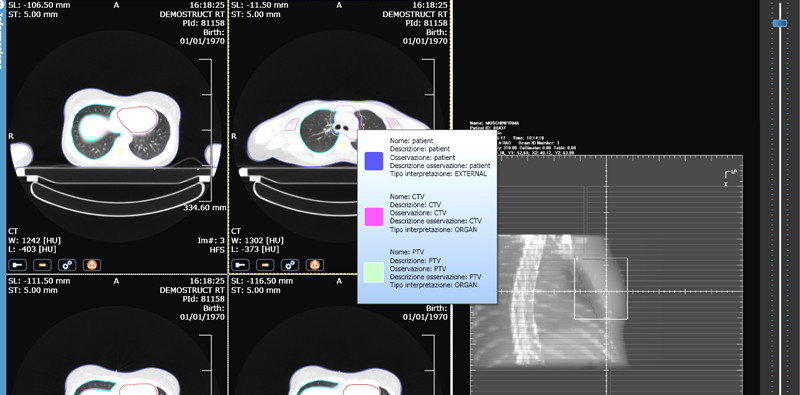The image size is (800, 395).
Task: Open the blue Information side tab on the left edge
Action: tap(2, 36)
